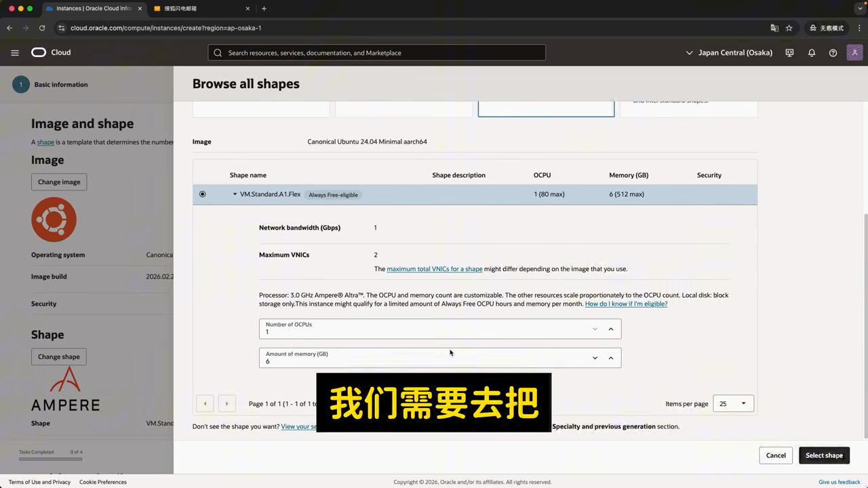Image resolution: width=868 pixels, height=488 pixels.
Task: Click the OCPU column header
Action: [542, 175]
